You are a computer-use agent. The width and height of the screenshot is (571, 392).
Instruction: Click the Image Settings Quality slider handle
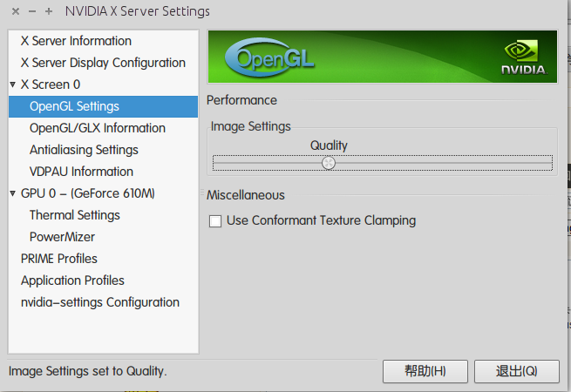coord(329,163)
